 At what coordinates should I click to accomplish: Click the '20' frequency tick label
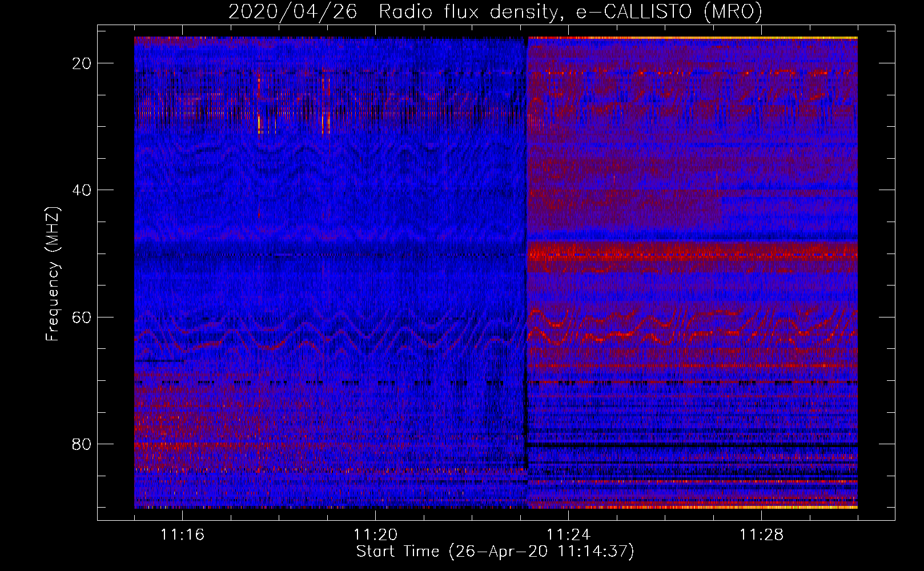pos(82,63)
